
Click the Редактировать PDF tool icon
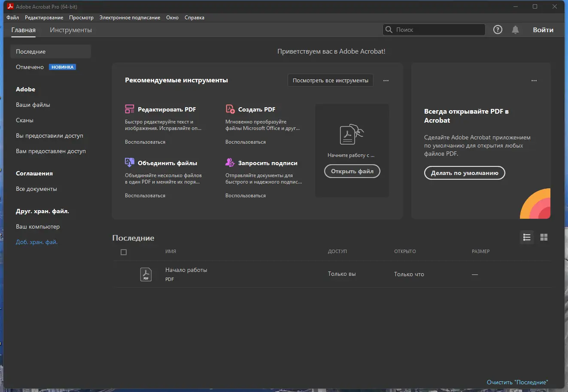click(x=129, y=109)
